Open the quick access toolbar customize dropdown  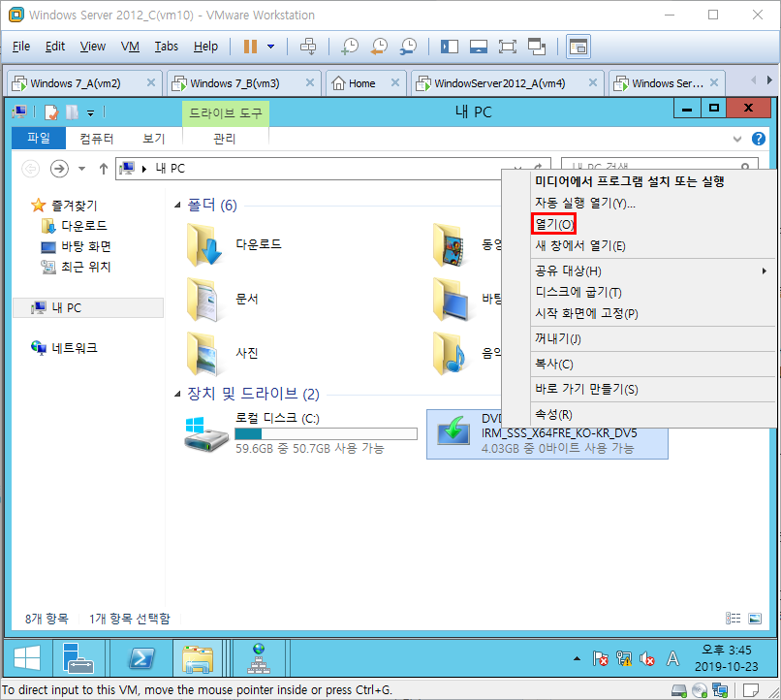click(x=90, y=113)
